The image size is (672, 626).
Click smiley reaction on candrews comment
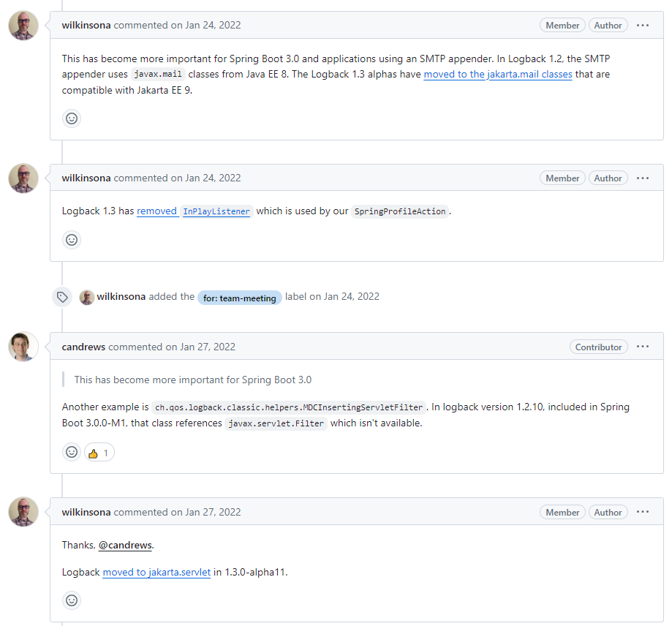pyautogui.click(x=72, y=452)
